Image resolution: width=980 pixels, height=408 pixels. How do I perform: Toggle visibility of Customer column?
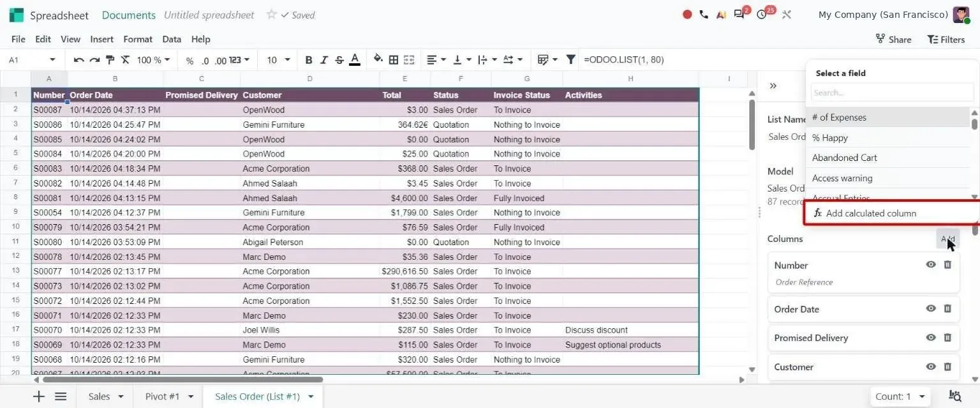pos(931,366)
